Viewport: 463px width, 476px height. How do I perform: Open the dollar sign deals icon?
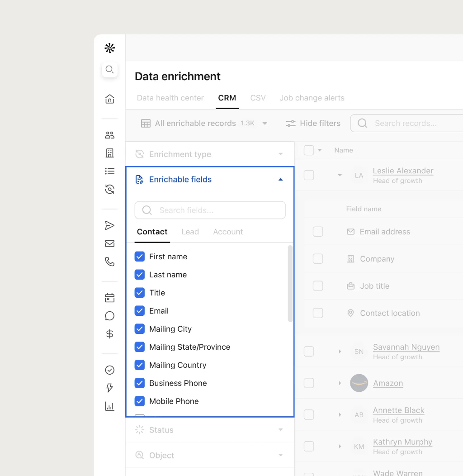pyautogui.click(x=109, y=334)
